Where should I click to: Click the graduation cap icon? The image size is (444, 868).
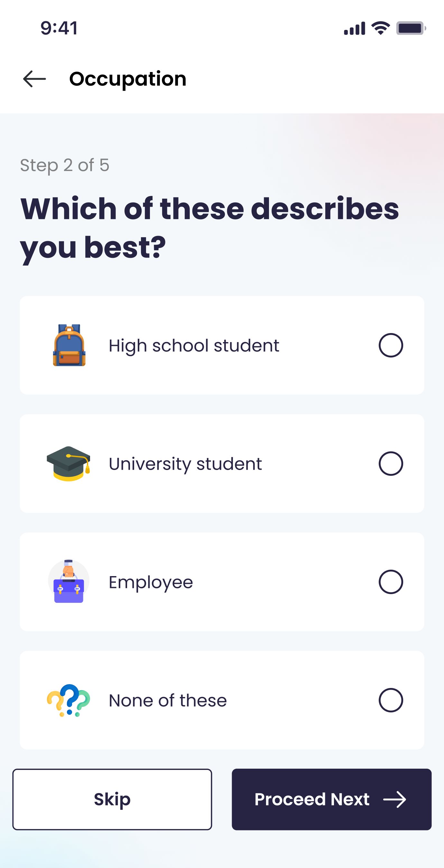pyautogui.click(x=69, y=463)
